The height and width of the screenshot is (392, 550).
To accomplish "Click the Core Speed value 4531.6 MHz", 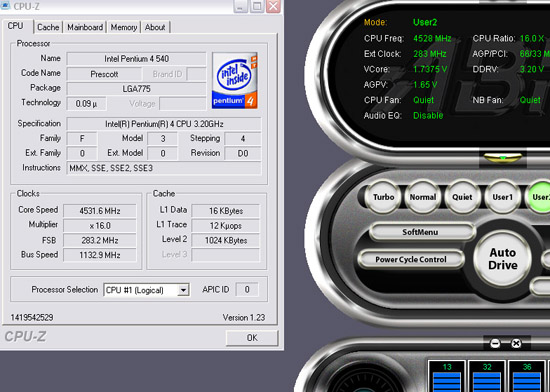I will (x=100, y=211).
